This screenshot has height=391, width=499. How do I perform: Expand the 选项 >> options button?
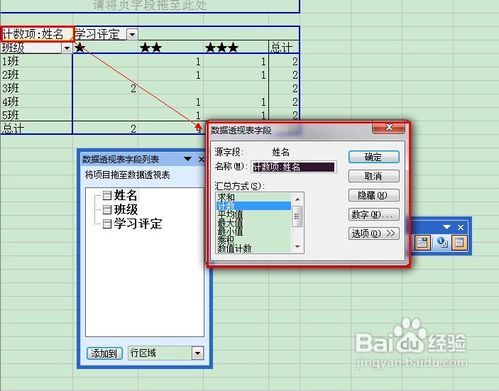(374, 233)
